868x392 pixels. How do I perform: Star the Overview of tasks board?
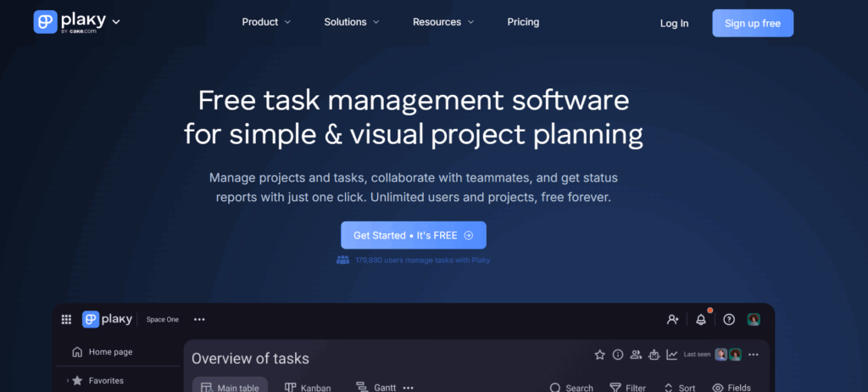(599, 355)
